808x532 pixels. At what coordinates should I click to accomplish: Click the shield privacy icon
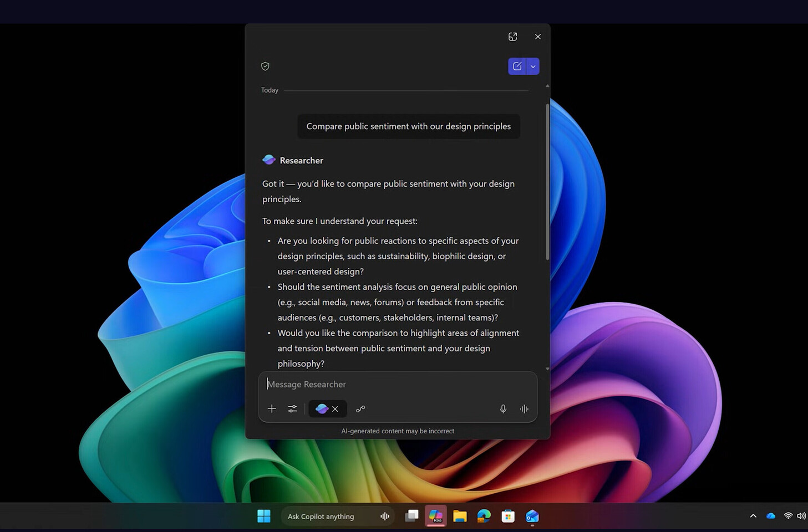(265, 66)
